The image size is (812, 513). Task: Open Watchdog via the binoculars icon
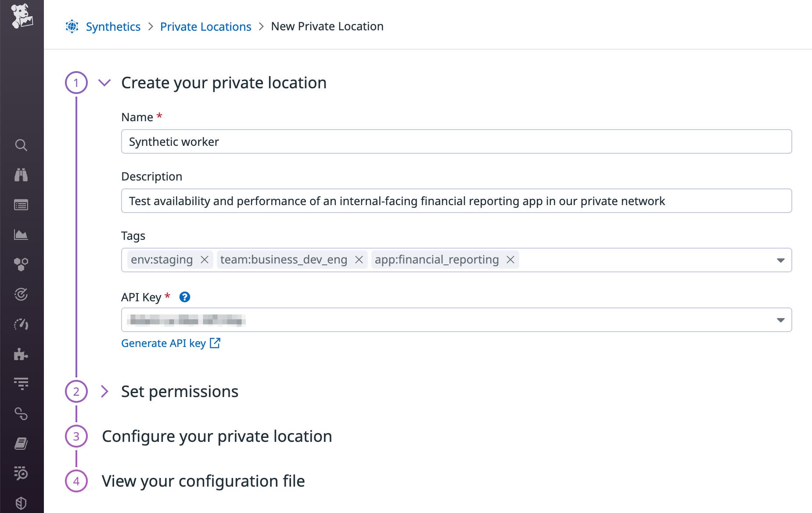point(22,175)
